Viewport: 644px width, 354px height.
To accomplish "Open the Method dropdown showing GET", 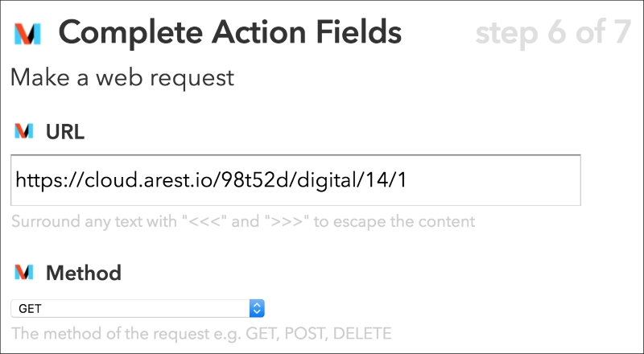I will pos(138,308).
